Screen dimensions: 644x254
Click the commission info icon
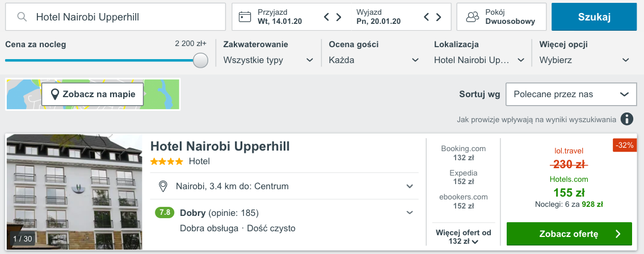626,119
